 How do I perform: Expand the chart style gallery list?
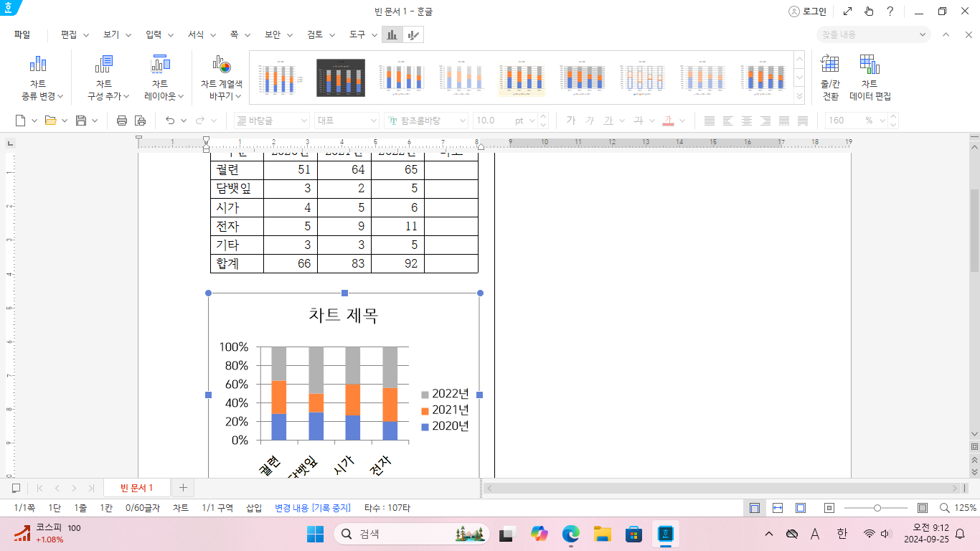(x=799, y=96)
